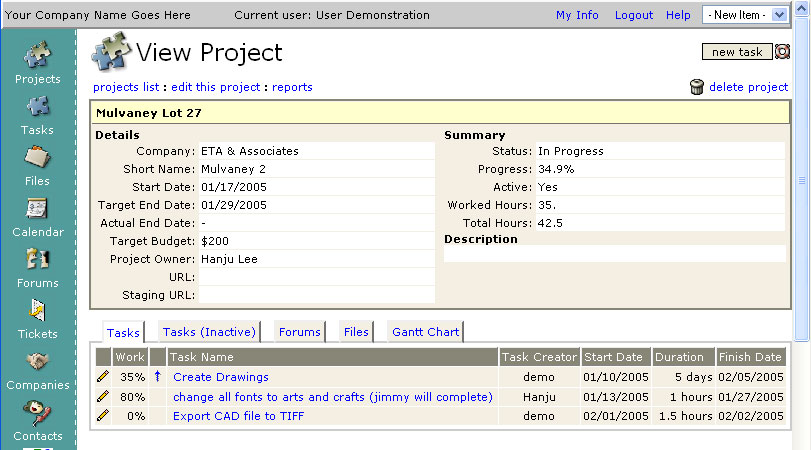Open the Files sidebar icon
Viewport: 811px width, 450px height.
(x=37, y=157)
